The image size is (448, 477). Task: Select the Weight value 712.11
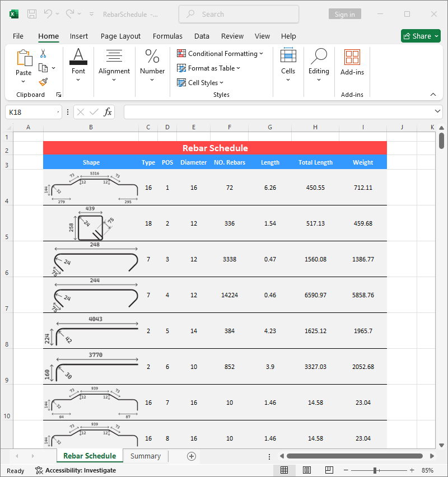pos(363,188)
